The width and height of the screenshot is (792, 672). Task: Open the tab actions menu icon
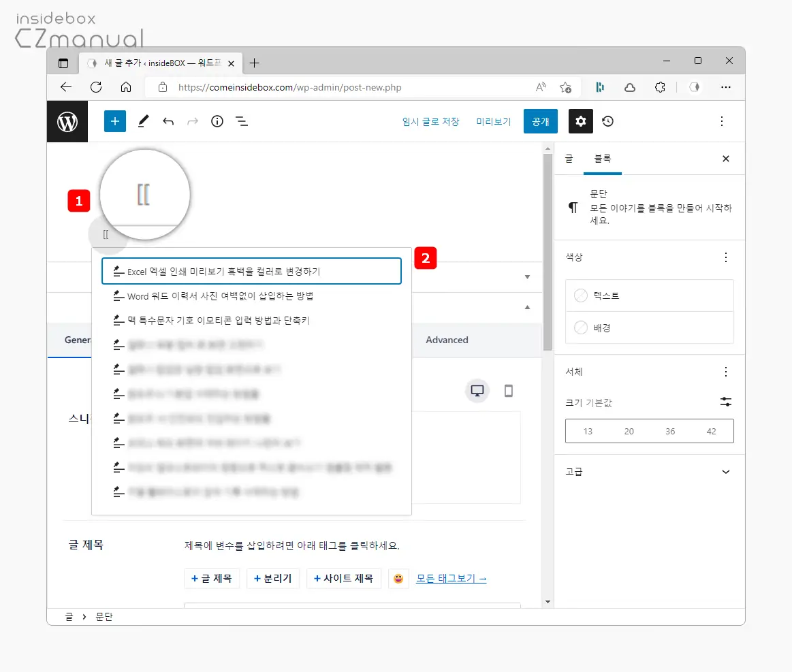pyautogui.click(x=63, y=63)
